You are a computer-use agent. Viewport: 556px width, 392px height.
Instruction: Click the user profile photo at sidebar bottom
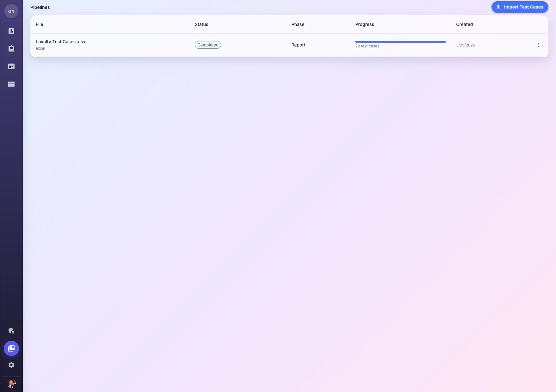point(11,384)
